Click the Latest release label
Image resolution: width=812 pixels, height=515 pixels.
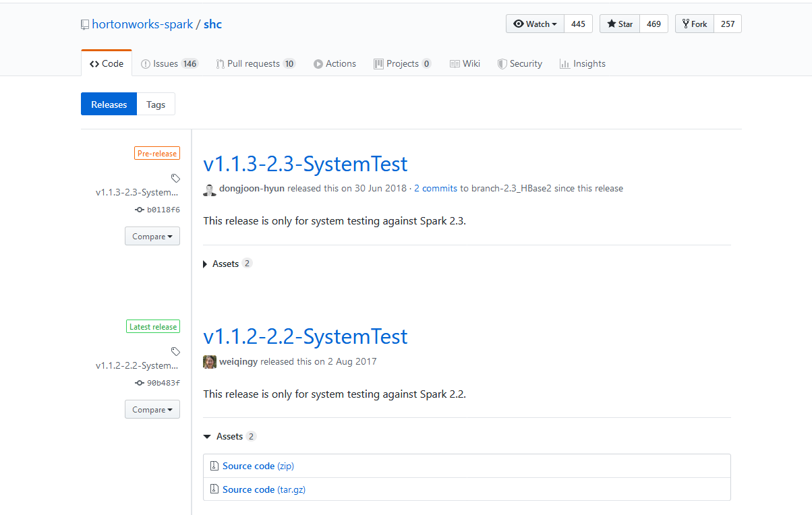[153, 327]
